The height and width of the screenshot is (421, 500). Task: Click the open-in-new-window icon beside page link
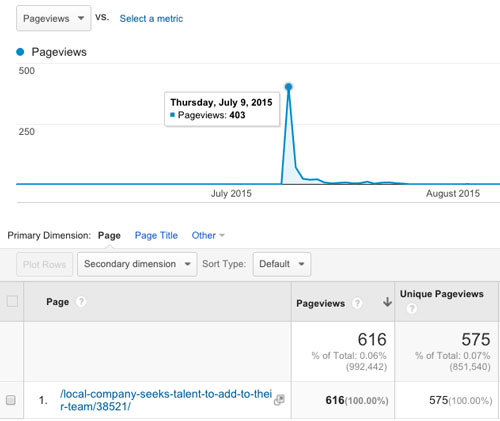pyautogui.click(x=279, y=400)
